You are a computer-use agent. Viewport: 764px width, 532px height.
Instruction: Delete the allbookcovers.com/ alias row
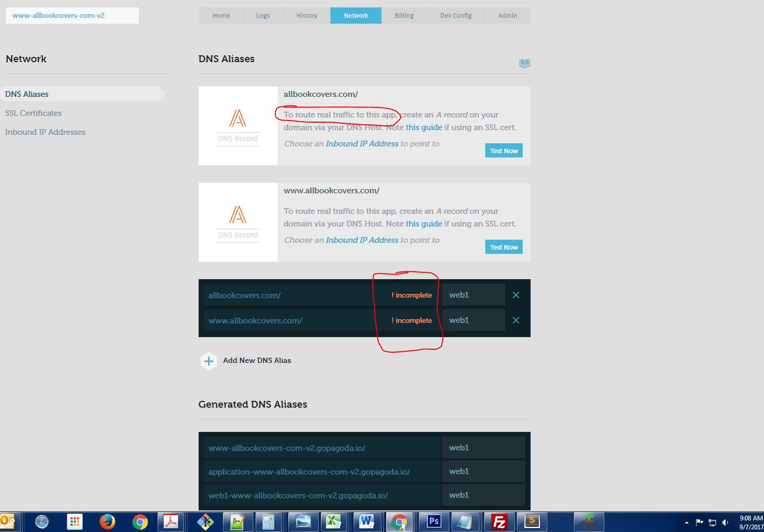[x=516, y=295]
